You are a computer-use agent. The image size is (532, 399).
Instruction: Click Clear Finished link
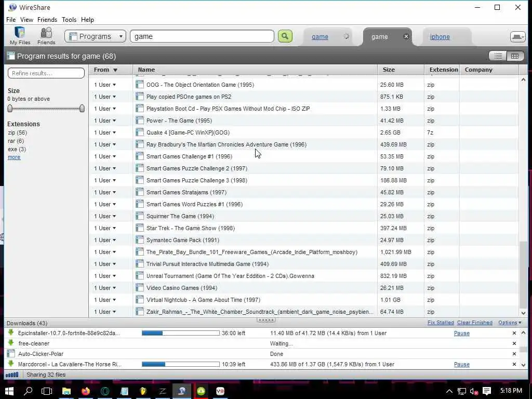[475, 322]
